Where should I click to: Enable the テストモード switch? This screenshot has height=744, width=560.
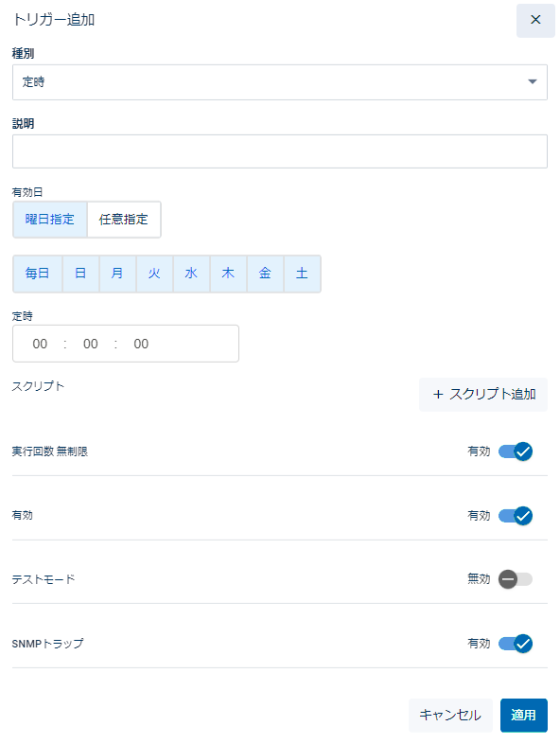[516, 579]
